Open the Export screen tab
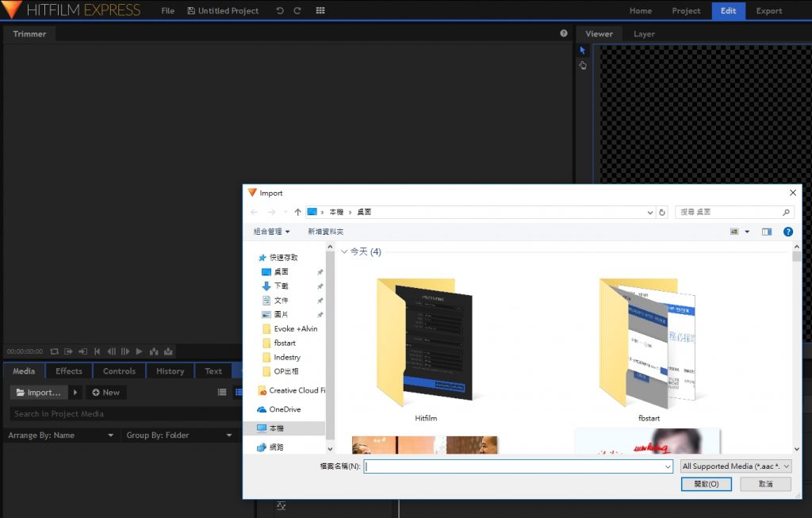The height and width of the screenshot is (518, 812). [768, 11]
